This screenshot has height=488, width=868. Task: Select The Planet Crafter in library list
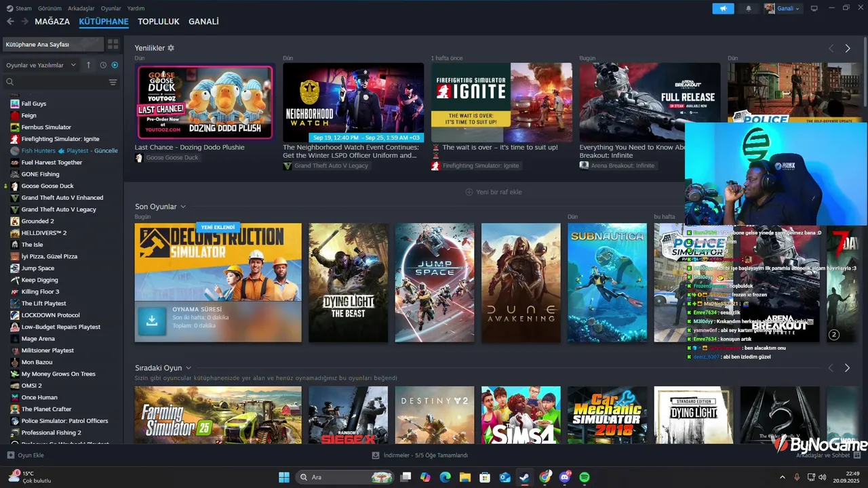coord(46,409)
